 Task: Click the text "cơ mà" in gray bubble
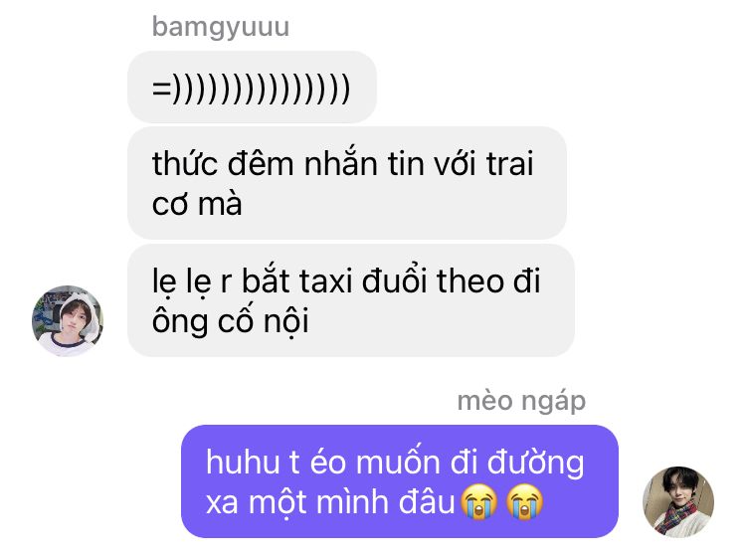(x=197, y=205)
